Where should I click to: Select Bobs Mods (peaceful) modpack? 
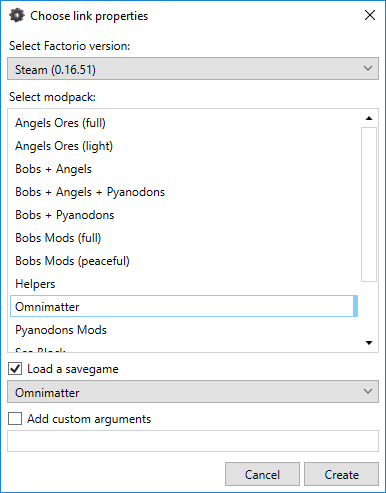pos(184,261)
